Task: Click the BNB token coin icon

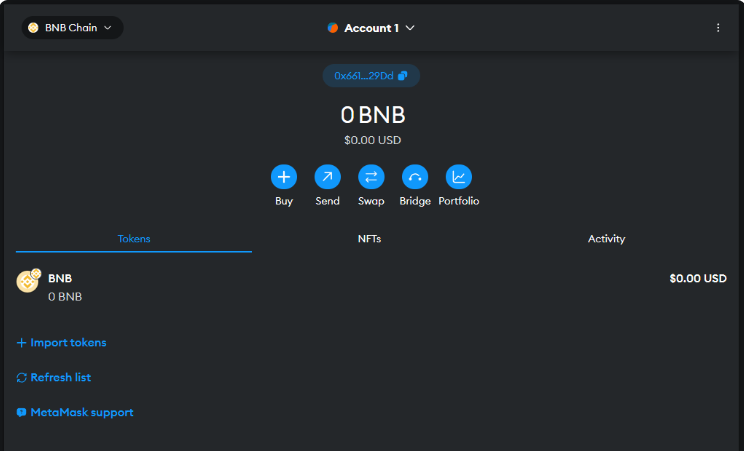Action: point(28,282)
